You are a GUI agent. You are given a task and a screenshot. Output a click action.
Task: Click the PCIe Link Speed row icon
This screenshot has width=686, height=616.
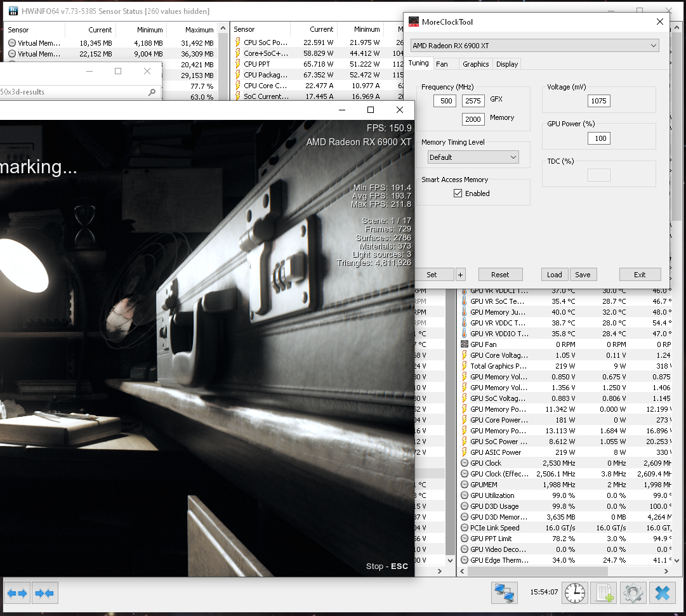pos(465,528)
